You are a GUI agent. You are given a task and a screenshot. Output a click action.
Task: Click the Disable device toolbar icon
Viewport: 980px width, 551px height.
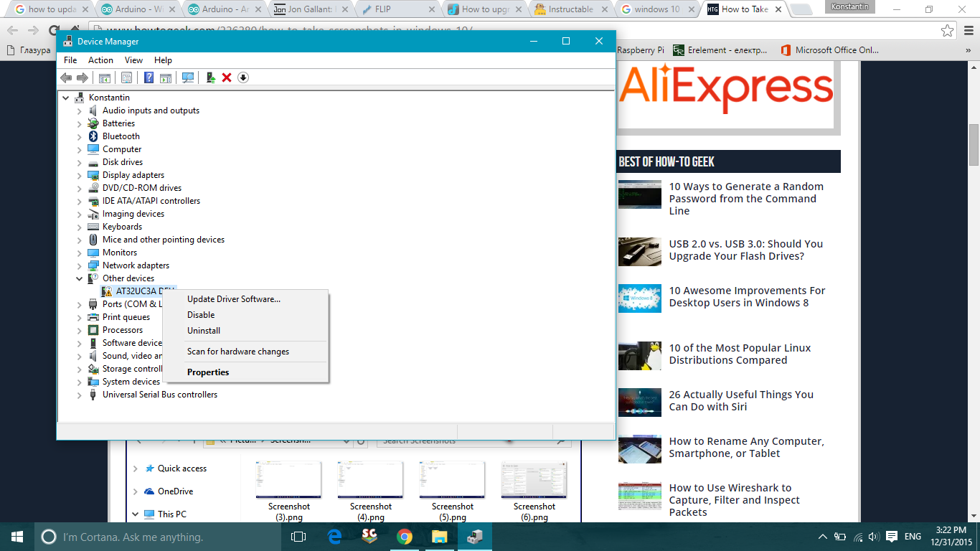[243, 77]
